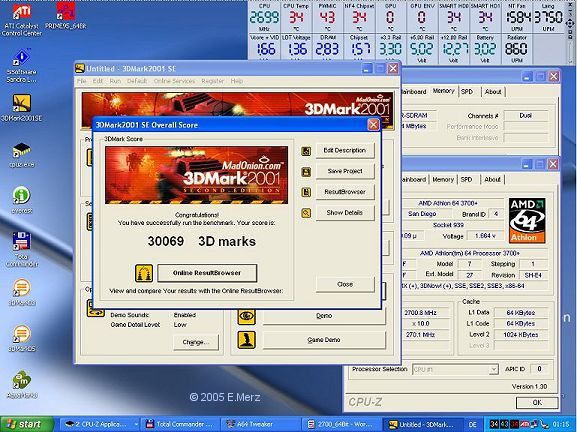Open the Help menu in 3DMark2001 SE
The image size is (577, 432).
(x=237, y=81)
